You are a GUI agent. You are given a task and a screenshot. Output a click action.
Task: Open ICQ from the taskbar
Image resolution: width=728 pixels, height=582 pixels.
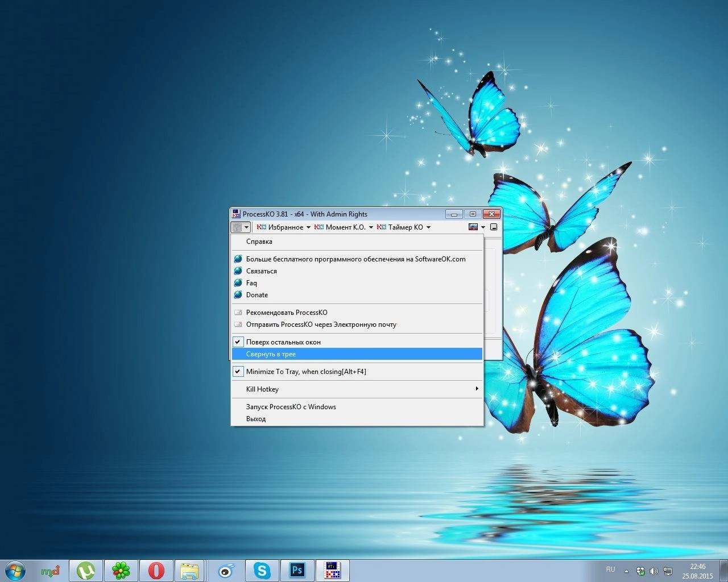tap(121, 571)
